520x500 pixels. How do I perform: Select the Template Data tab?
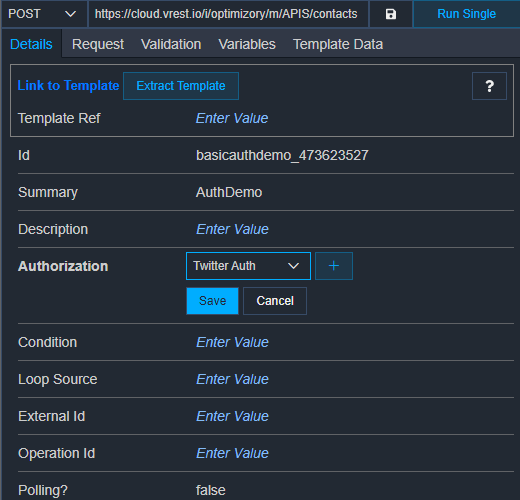[x=338, y=44]
